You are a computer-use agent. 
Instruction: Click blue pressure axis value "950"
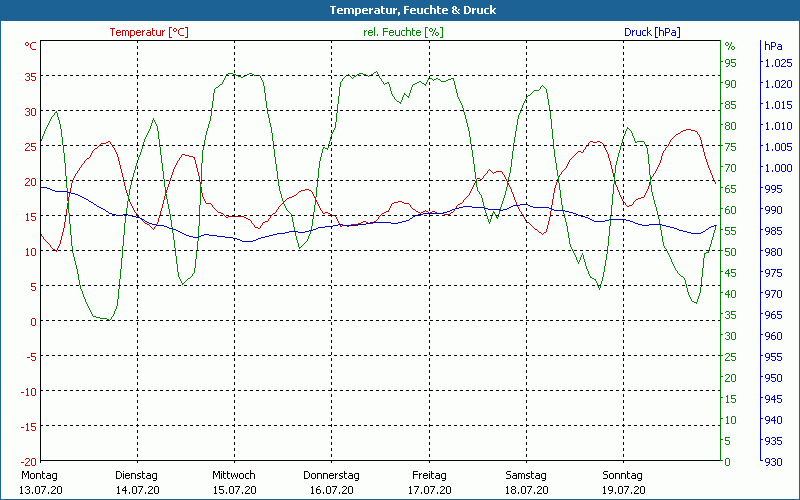click(773, 379)
